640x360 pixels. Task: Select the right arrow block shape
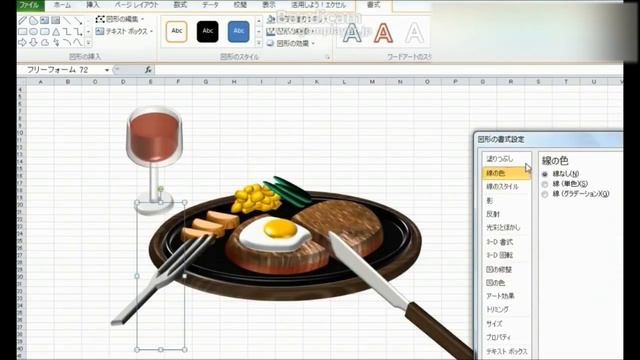[22, 42]
